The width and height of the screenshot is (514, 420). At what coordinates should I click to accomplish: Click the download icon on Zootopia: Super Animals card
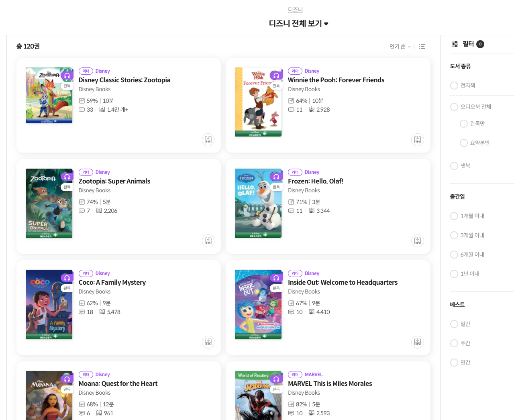208,241
